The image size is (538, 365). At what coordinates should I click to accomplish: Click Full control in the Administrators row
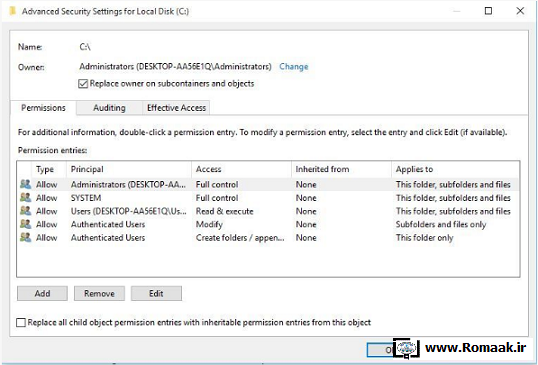[217, 185]
